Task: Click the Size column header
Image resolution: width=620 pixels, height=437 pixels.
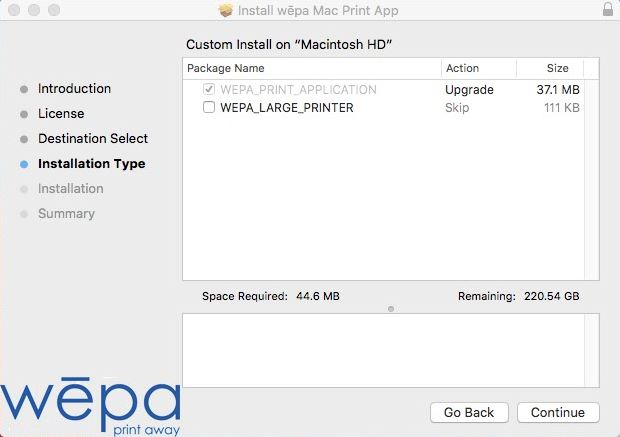Action: [550, 68]
